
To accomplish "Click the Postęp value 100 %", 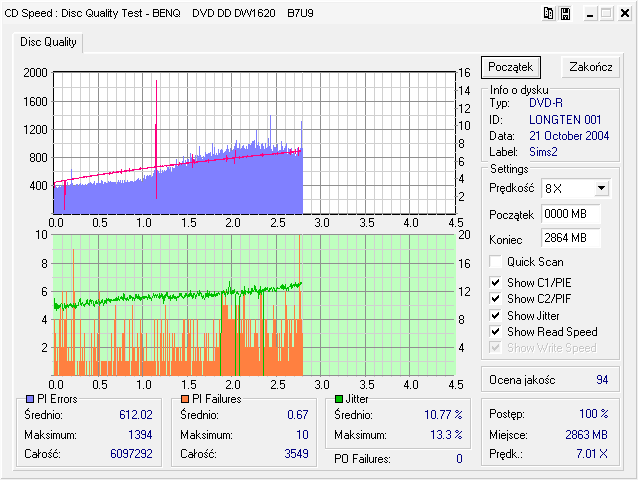I will click(594, 414).
